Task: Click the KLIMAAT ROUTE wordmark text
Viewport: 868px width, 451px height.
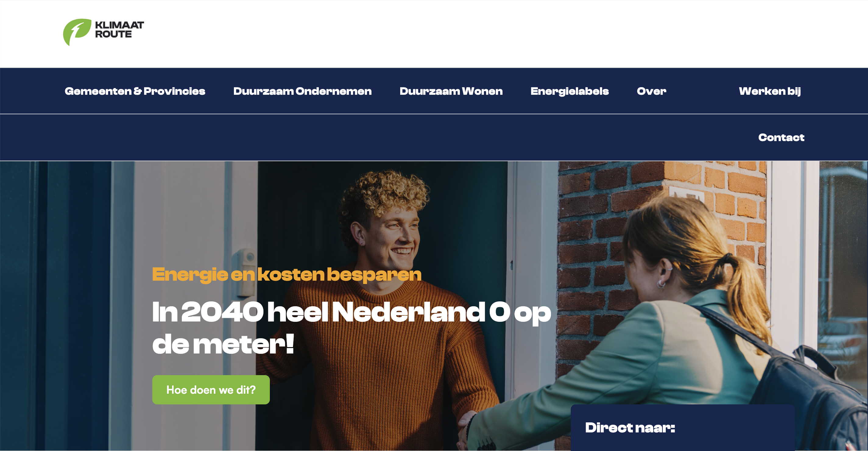Action: (119, 30)
